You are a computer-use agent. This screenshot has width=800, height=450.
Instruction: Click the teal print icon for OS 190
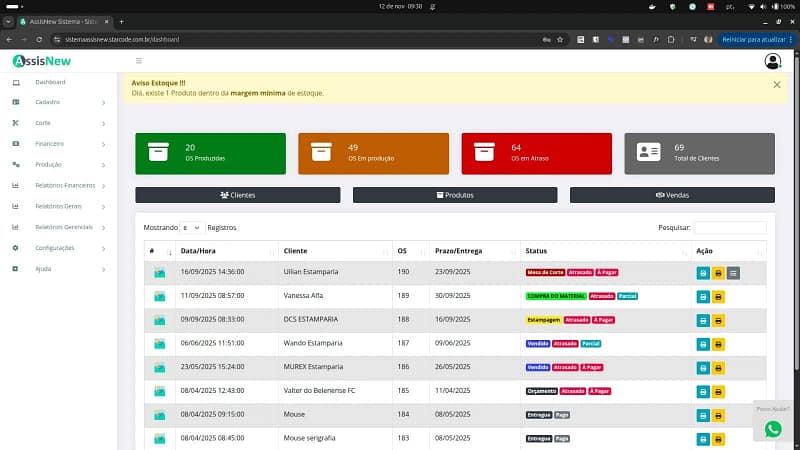pos(703,273)
